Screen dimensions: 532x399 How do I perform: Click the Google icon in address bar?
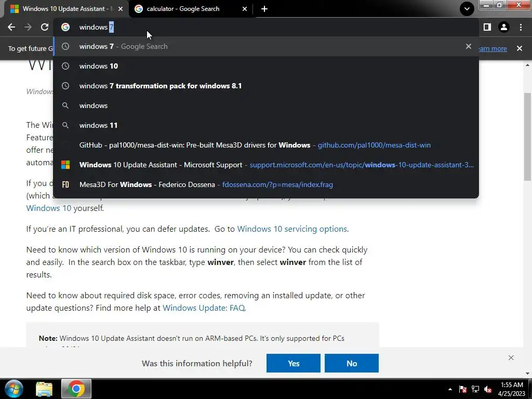[65, 27]
